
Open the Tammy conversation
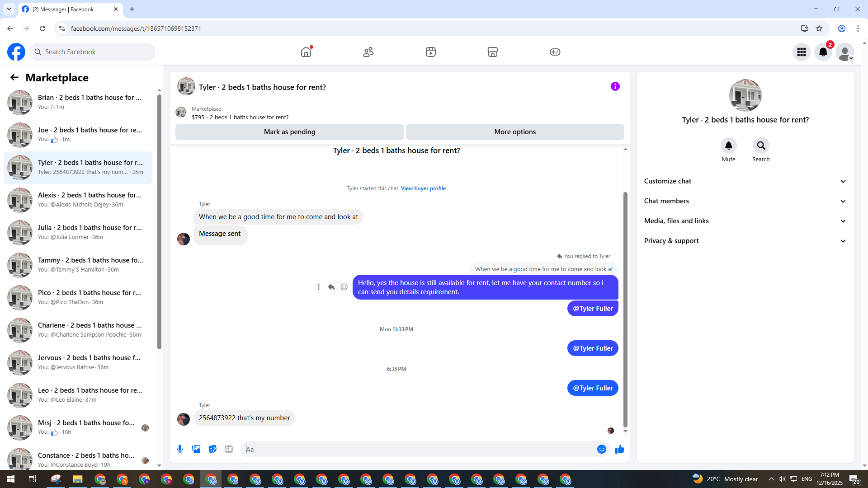coord(78,265)
